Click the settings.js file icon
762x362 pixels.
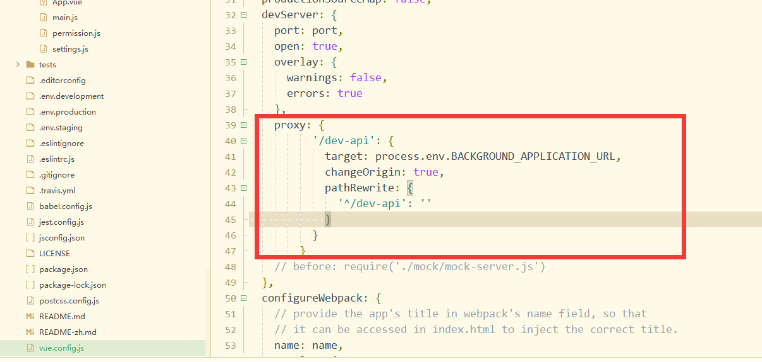pyautogui.click(x=43, y=49)
